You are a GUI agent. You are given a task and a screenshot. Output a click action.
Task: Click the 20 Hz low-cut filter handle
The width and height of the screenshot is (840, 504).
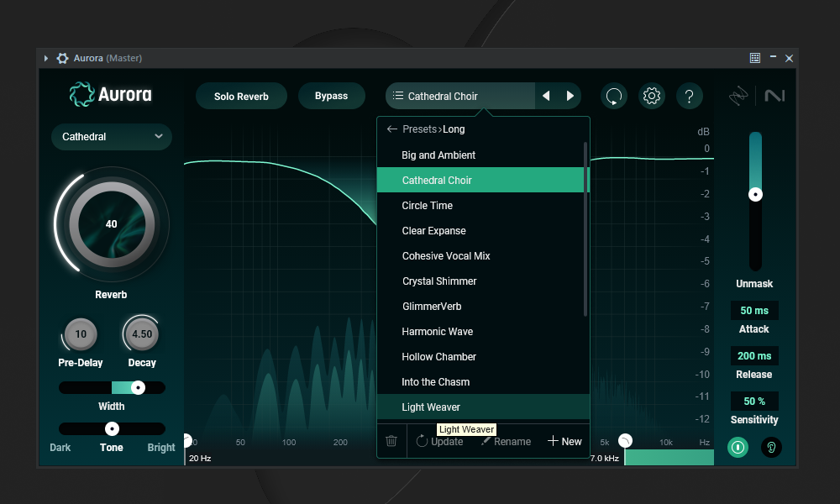click(x=187, y=441)
